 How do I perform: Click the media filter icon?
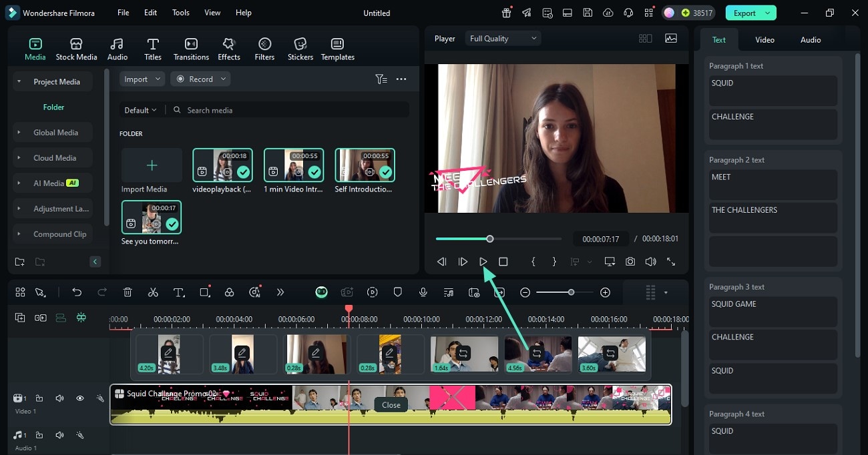pyautogui.click(x=381, y=79)
